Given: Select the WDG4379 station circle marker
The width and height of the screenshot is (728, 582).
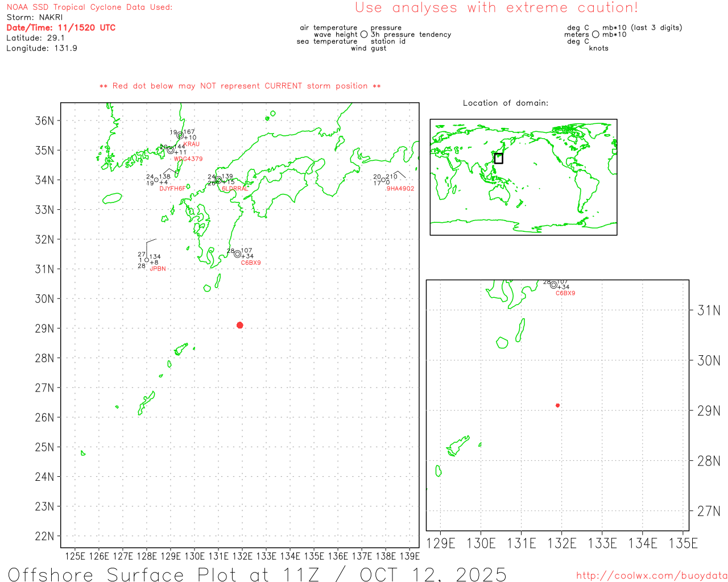Looking at the screenshot, I should [x=171, y=150].
